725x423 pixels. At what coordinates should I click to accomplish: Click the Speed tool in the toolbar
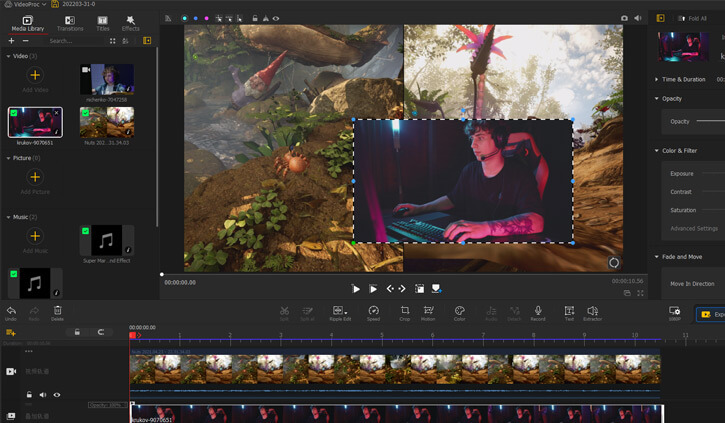coord(373,311)
